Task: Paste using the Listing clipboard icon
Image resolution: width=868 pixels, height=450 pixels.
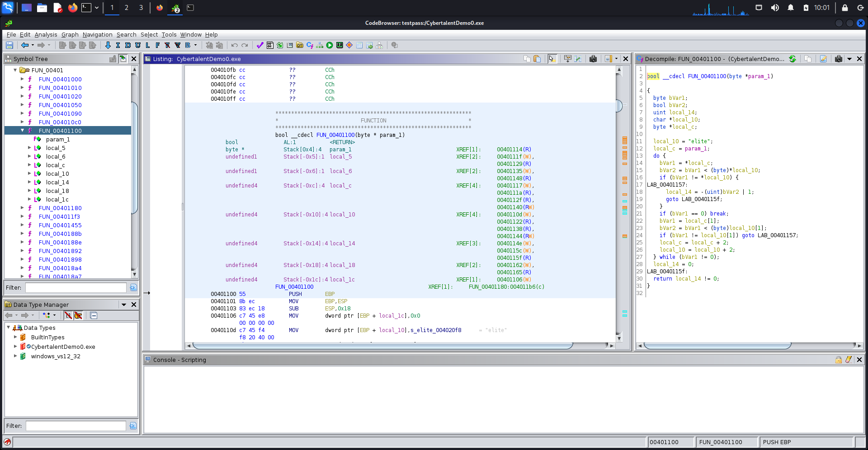Action: [x=537, y=59]
